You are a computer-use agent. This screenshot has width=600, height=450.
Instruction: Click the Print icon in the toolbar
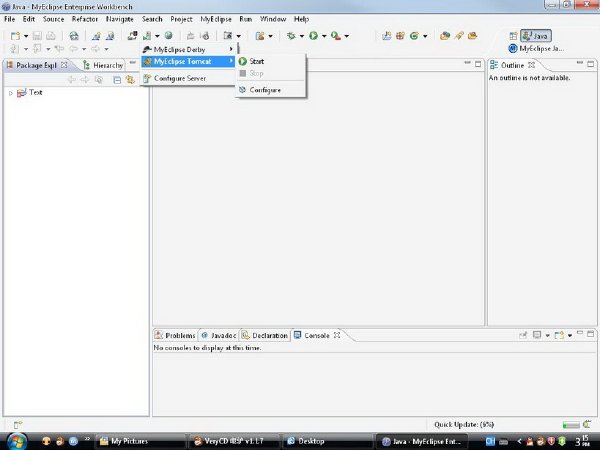pos(51,36)
